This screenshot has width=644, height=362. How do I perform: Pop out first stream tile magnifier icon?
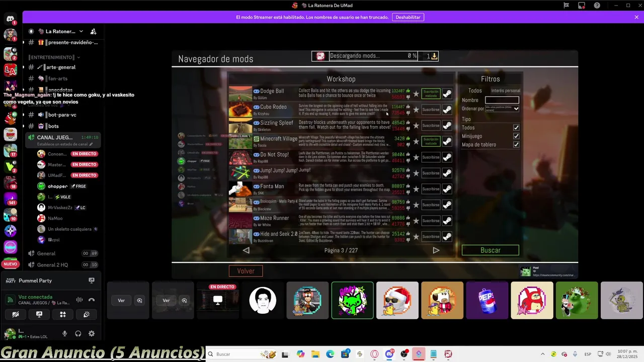coord(139,301)
